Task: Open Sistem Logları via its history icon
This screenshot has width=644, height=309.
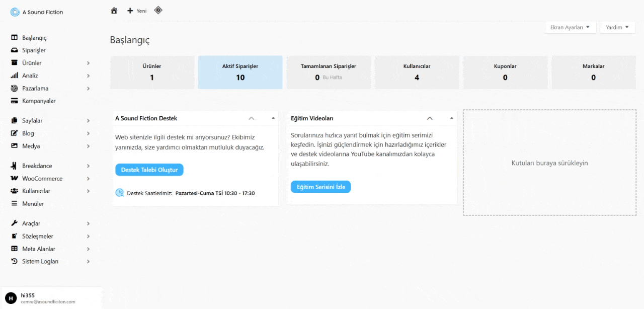Action: click(14, 261)
